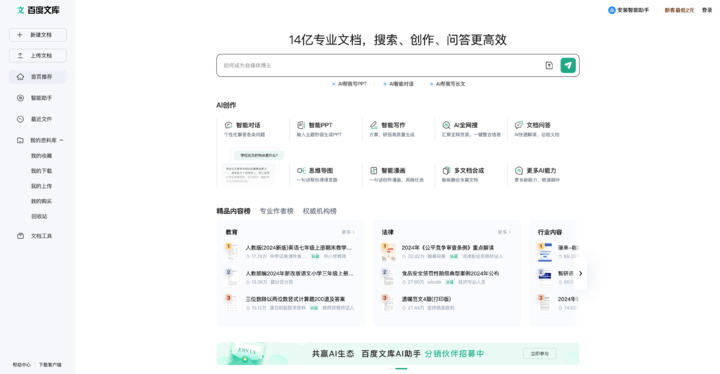
Task: Open 人教版(2024新版)英语七年级 document title
Action: click(299, 248)
